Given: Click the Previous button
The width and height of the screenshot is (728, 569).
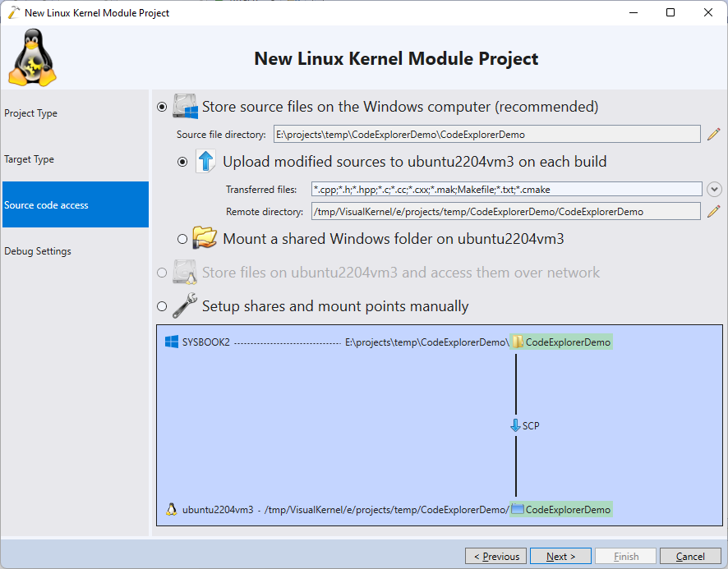Looking at the screenshot, I should point(495,556).
